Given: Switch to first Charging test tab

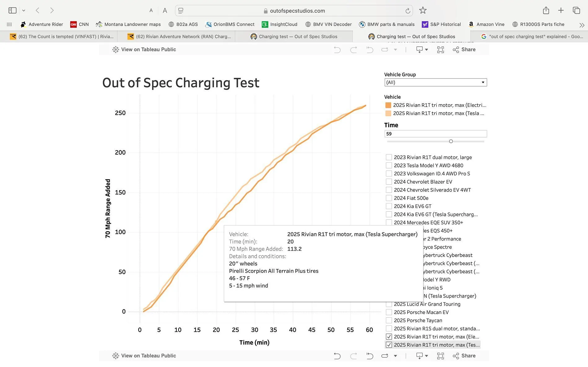Looking at the screenshot, I should (294, 36).
